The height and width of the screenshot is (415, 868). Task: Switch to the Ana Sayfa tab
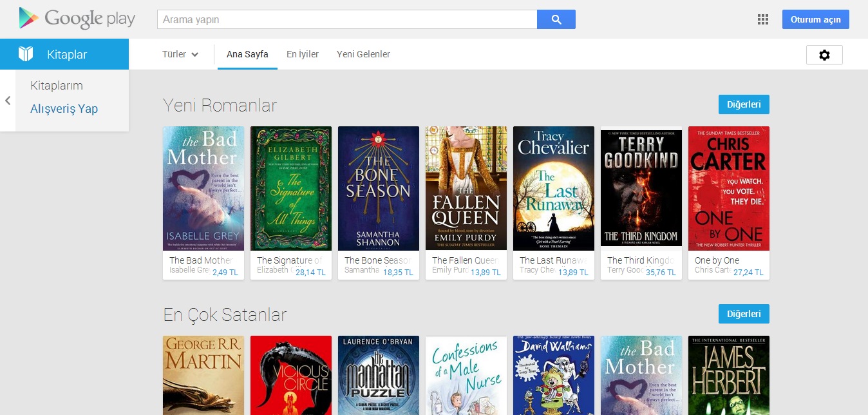click(x=247, y=54)
